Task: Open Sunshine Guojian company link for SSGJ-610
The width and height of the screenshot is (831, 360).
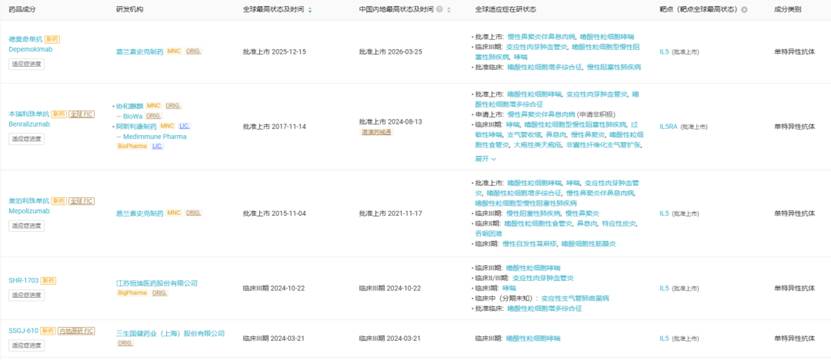Action: (170, 333)
